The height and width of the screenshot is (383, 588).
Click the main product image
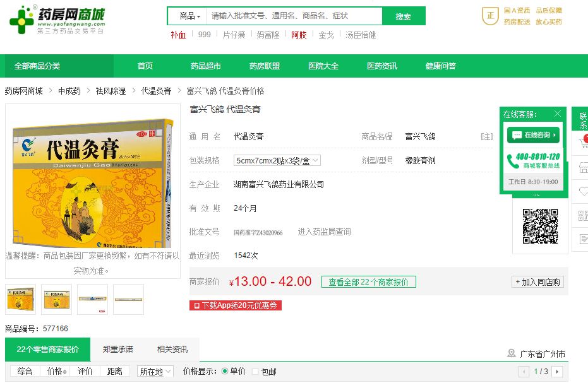(x=93, y=183)
